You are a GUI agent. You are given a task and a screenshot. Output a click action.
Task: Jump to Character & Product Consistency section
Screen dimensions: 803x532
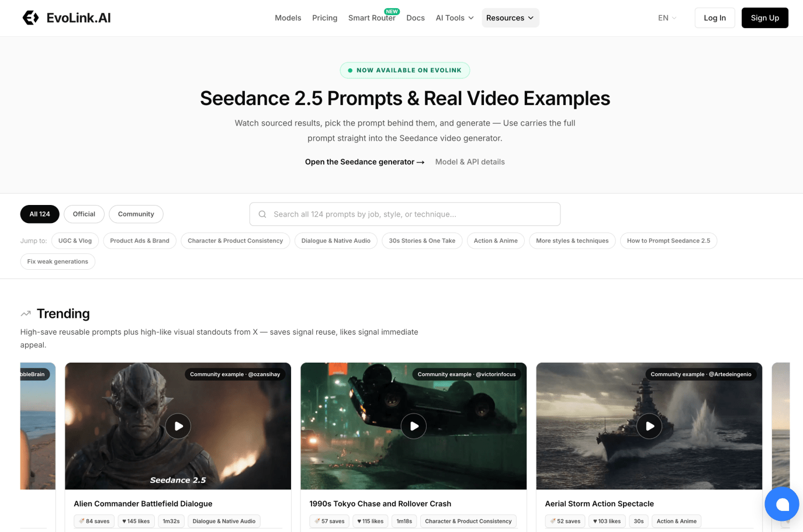(x=236, y=241)
